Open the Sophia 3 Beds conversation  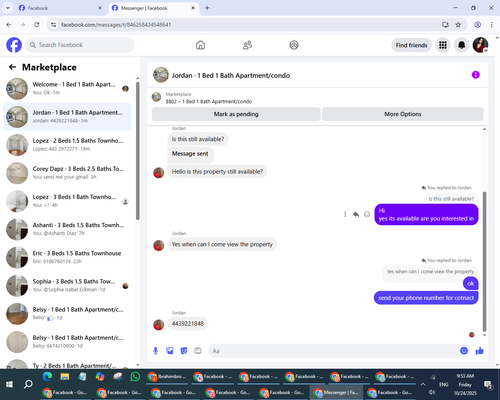(x=67, y=285)
